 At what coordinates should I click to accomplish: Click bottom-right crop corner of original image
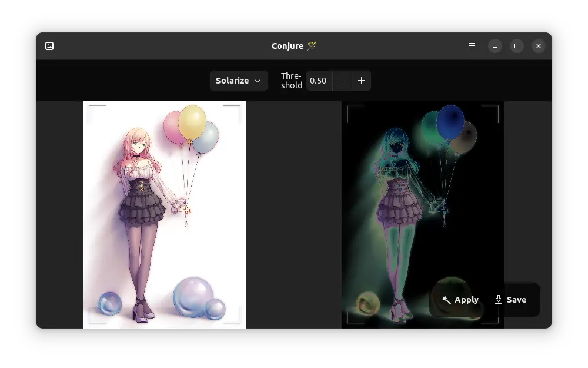(239, 322)
